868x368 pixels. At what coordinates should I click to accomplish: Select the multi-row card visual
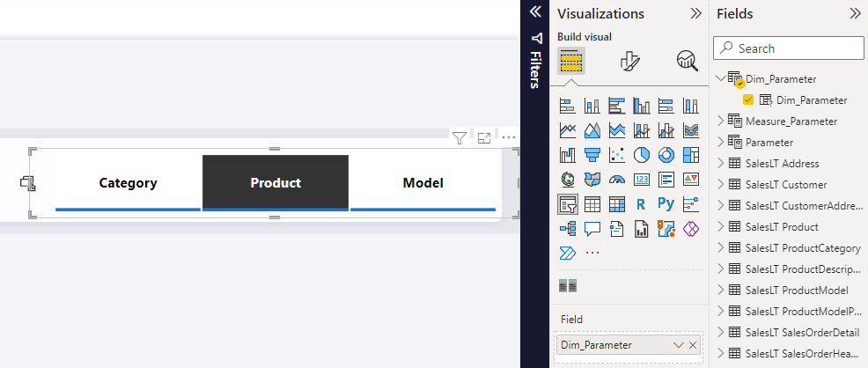(x=666, y=180)
